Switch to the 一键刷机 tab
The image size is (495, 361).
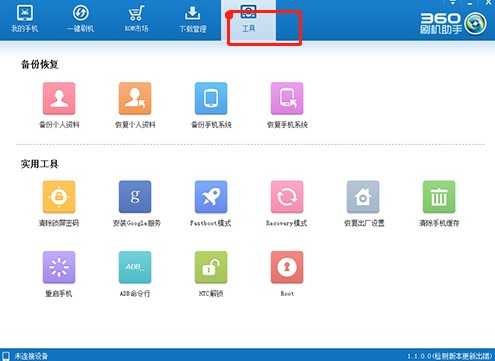point(80,19)
